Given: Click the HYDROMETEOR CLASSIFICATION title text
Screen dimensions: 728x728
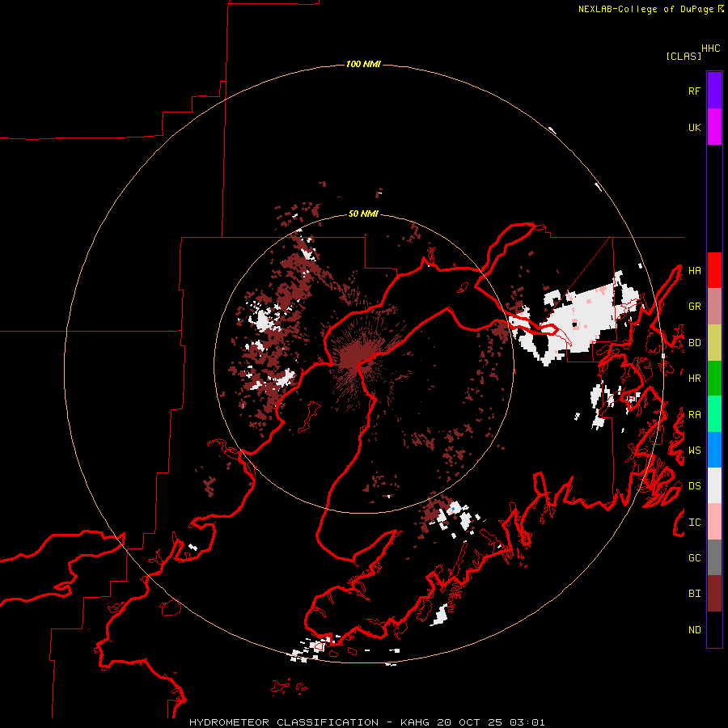Looking at the screenshot, I should coord(284,722).
